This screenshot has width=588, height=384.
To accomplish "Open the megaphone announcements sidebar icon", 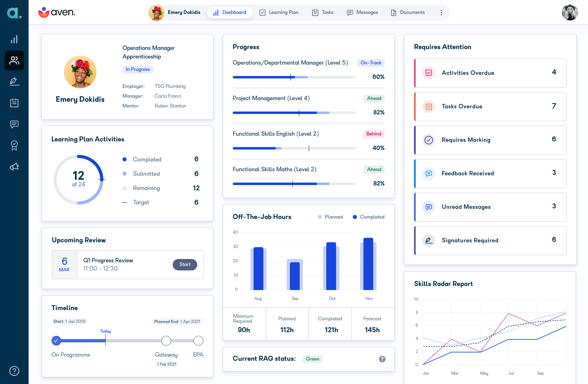I will [x=14, y=167].
